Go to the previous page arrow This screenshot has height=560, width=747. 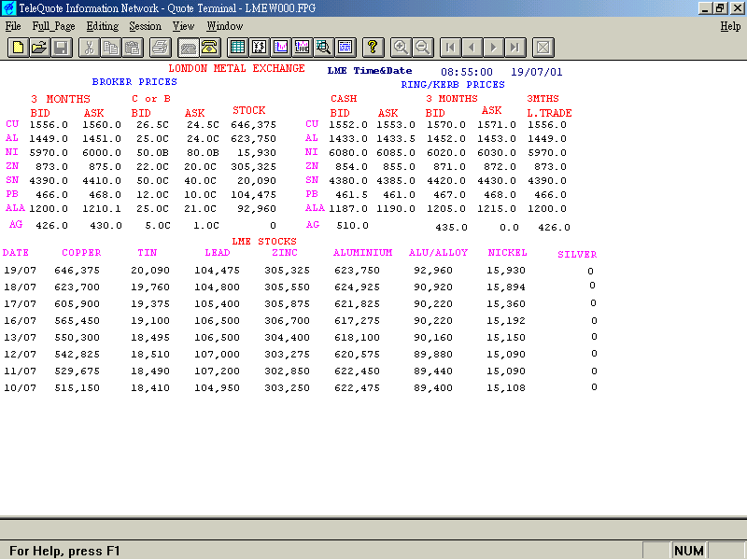coord(472,48)
